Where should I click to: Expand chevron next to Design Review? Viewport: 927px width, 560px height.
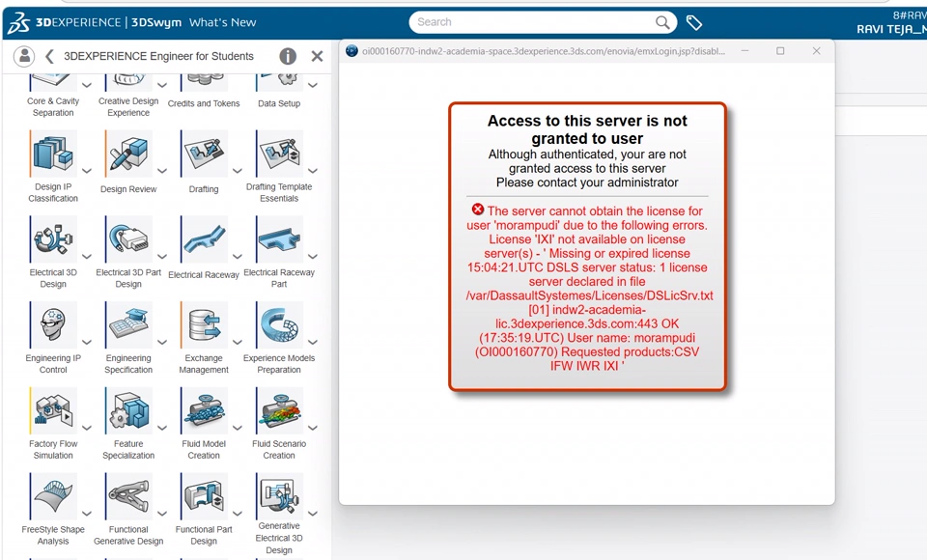point(162,171)
